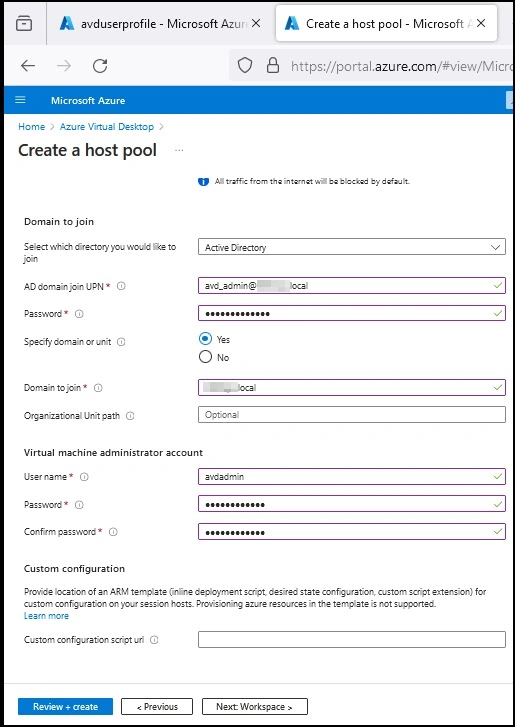Click the info icon next to User name

pos(84,477)
